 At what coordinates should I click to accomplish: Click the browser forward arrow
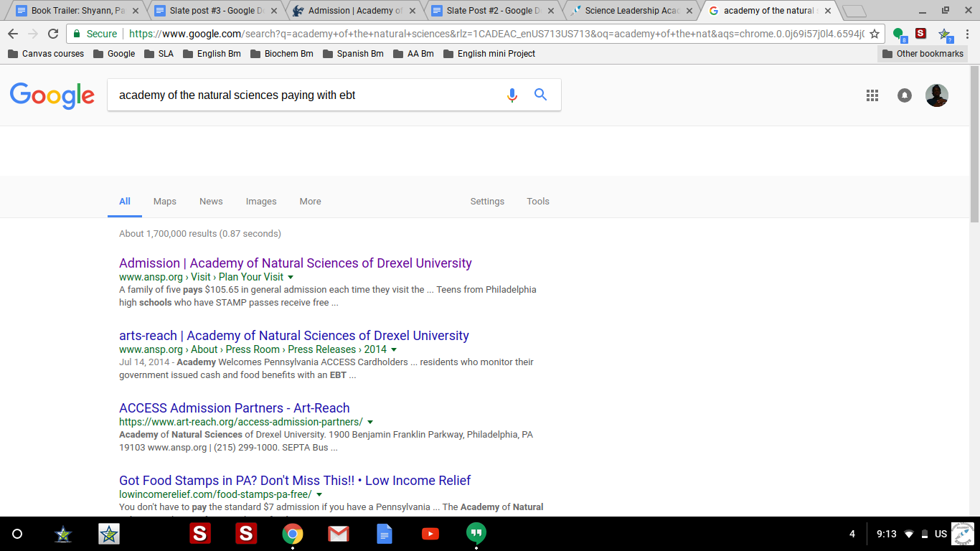point(33,34)
